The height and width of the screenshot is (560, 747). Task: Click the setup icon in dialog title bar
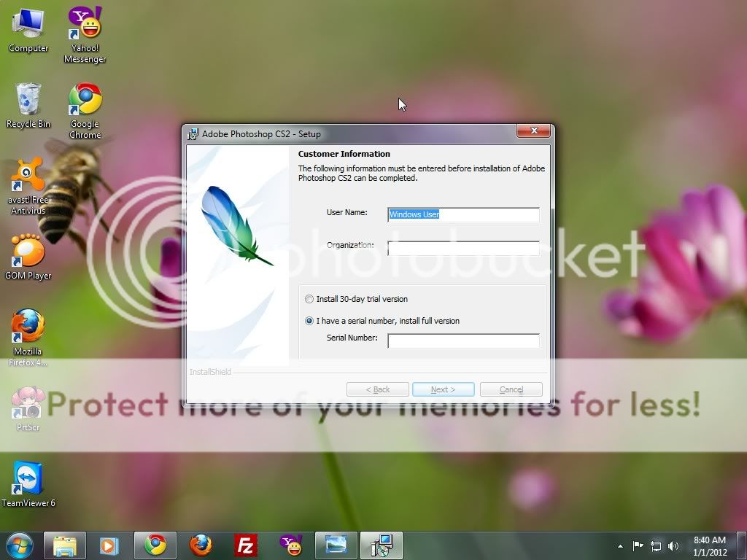(x=193, y=134)
